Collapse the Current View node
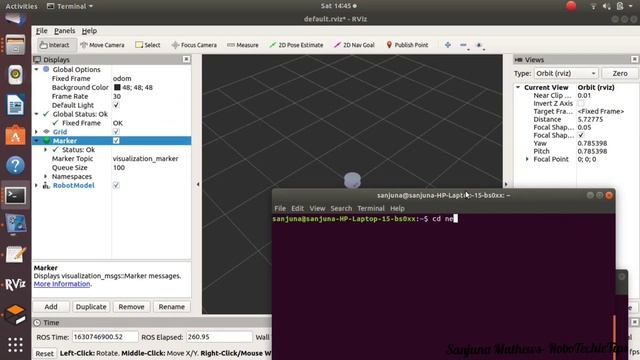The height and width of the screenshot is (360, 640). (x=518, y=87)
